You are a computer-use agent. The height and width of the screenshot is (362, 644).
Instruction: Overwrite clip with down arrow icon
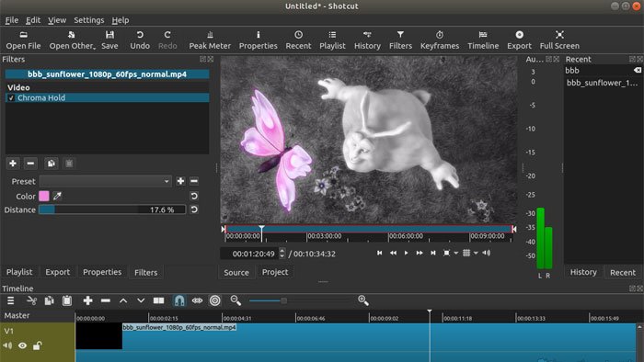141,300
